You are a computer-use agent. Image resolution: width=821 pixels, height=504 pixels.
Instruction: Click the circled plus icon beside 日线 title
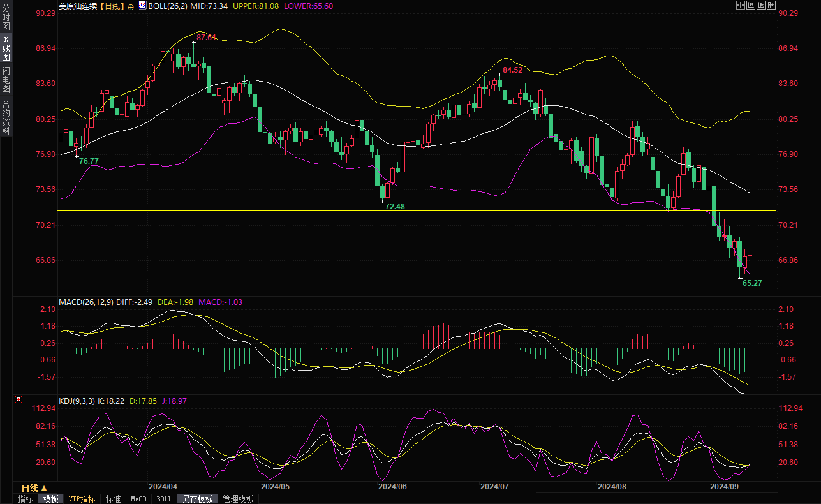(131, 6)
